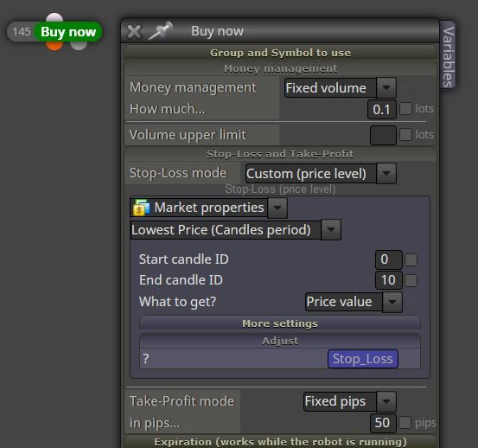Collapse the Adjust section header
This screenshot has width=478, height=448.
(x=280, y=341)
